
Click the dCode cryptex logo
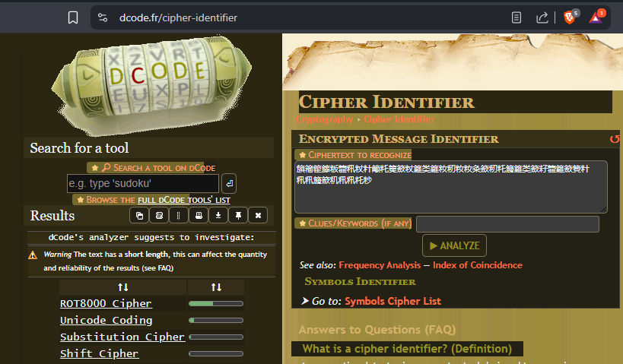(x=151, y=84)
